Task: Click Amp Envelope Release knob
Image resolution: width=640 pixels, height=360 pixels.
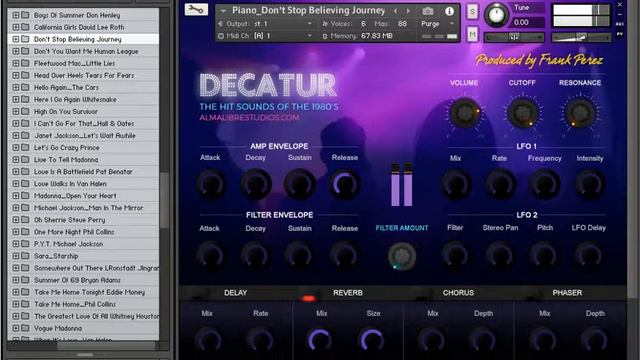Action: click(344, 184)
